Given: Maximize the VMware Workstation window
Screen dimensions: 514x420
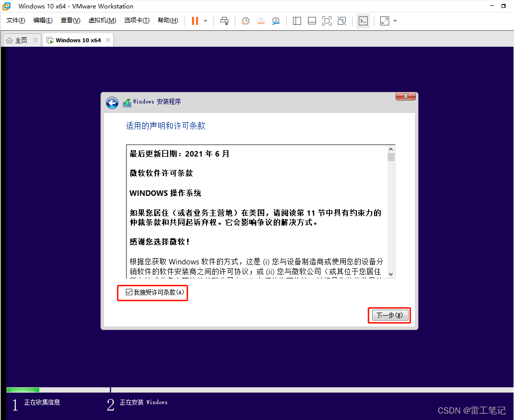Looking at the screenshot, I should click(504, 6).
